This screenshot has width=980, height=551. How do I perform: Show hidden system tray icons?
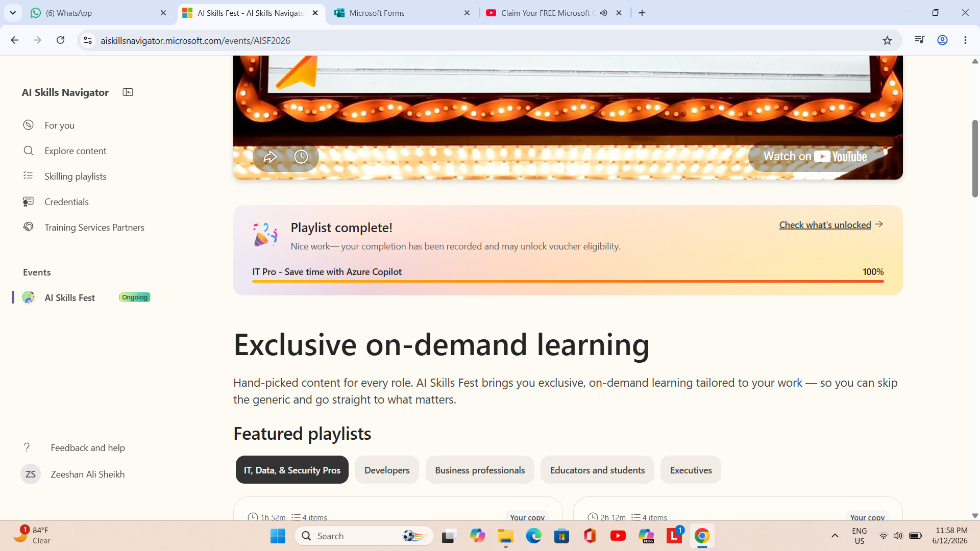pyautogui.click(x=835, y=536)
